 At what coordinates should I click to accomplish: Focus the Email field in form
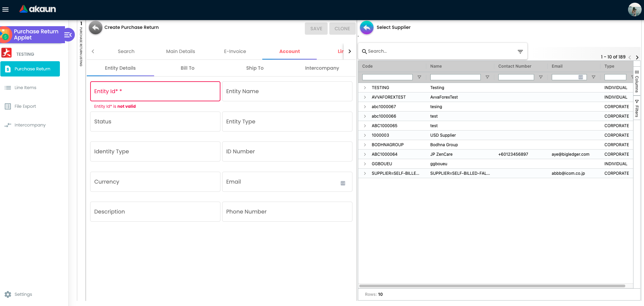pyautogui.click(x=287, y=182)
